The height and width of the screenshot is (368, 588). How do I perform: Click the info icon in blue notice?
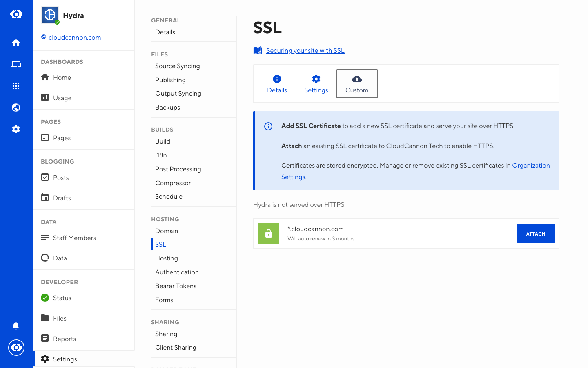(x=268, y=126)
